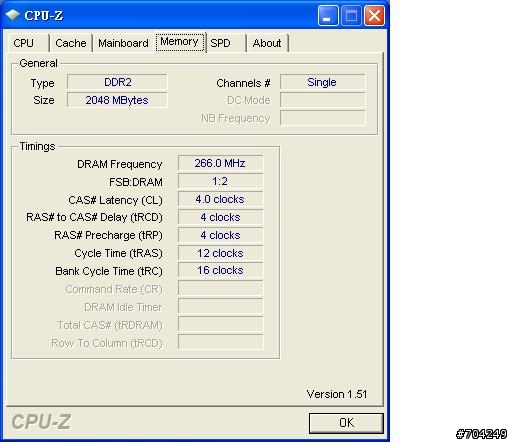
Task: Click the 4.0 clocks CAS latency value
Action: (x=220, y=199)
